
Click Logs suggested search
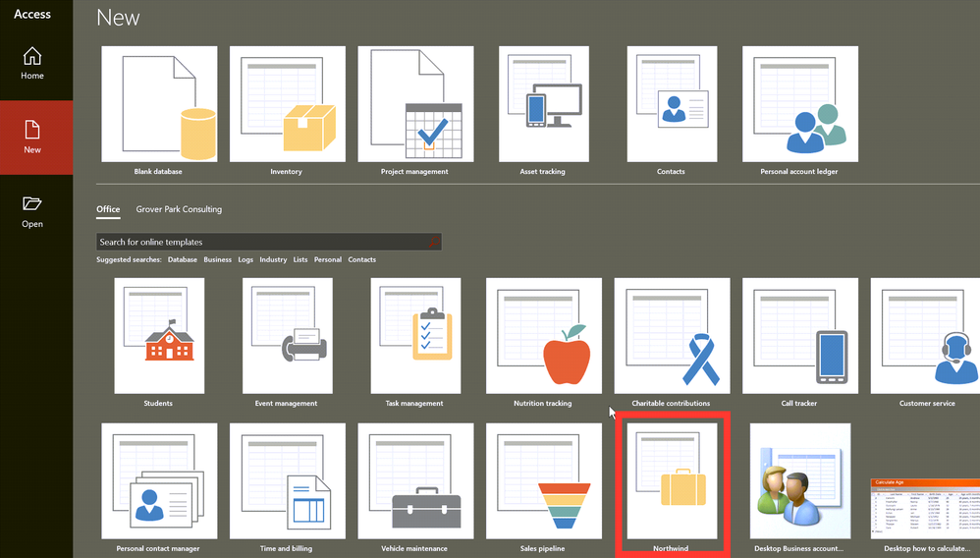[245, 259]
